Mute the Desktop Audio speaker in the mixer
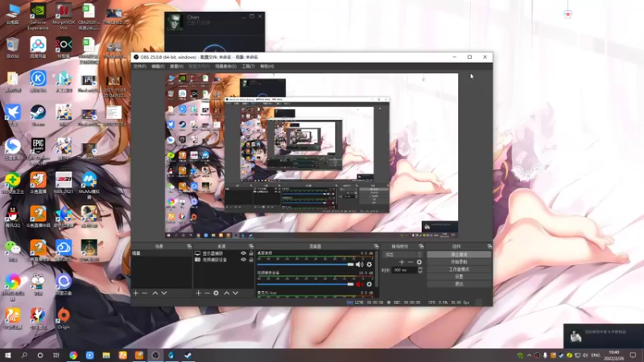644x362 pixels. click(x=359, y=265)
